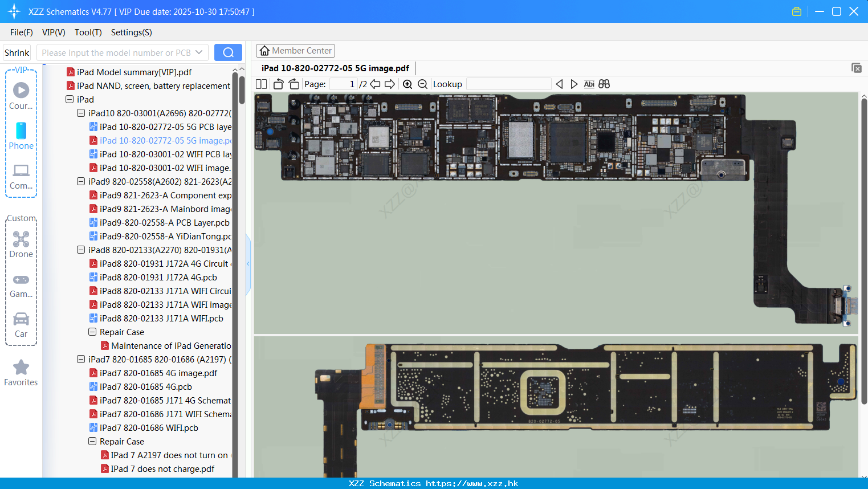Rotate the page clockwise
The image size is (868, 489).
pyautogui.click(x=294, y=84)
